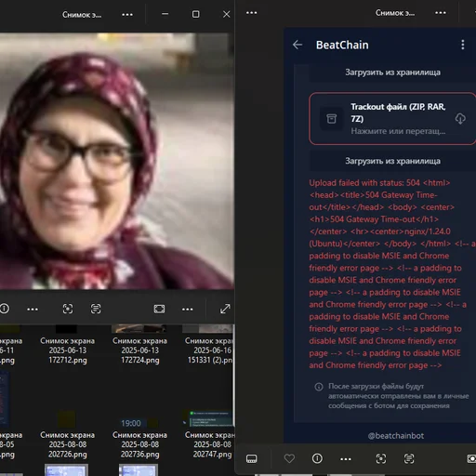
Task: Open three-dot menu beside fullscreen arrow
Action: 188,310
